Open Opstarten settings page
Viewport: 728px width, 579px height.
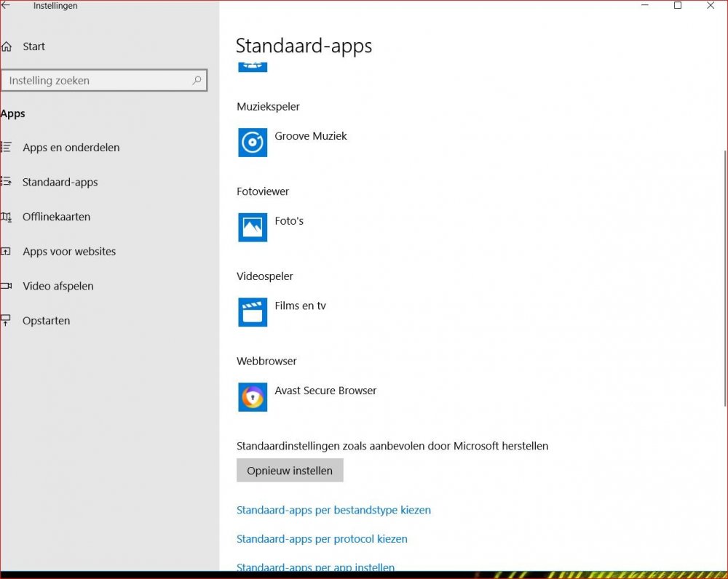tap(46, 321)
